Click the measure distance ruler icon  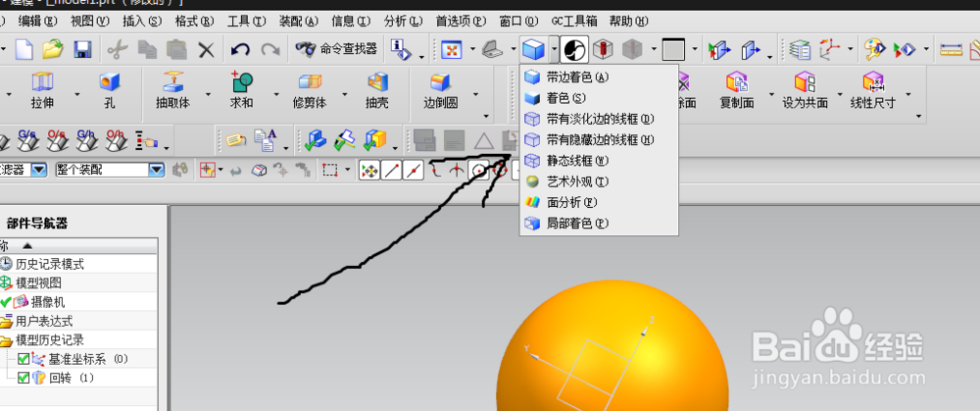tap(952, 49)
